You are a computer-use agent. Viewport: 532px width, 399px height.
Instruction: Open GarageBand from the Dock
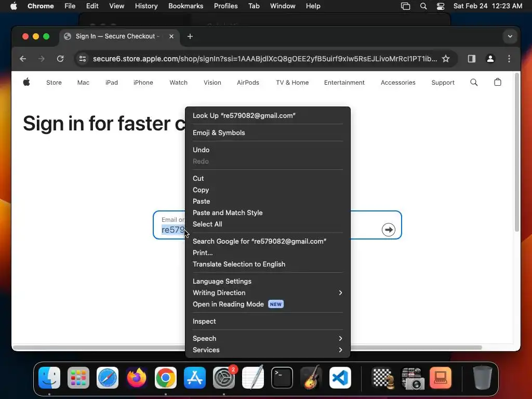(x=311, y=378)
